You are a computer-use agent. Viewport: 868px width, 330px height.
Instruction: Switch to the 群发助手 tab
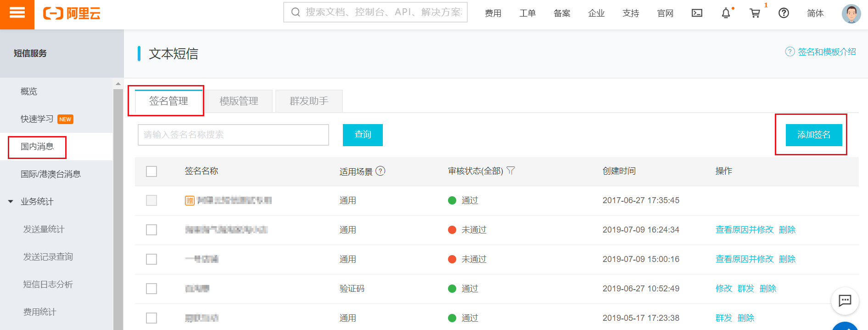(x=309, y=101)
